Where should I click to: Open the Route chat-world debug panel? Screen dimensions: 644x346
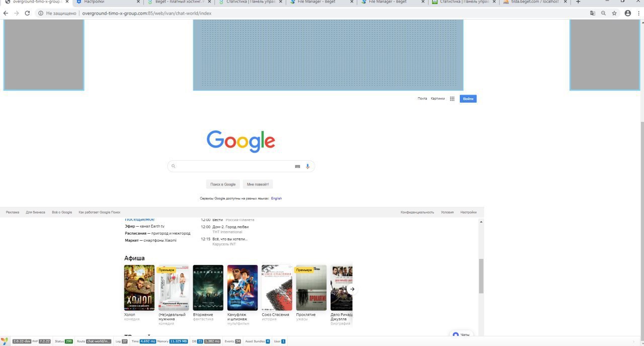tap(94, 341)
